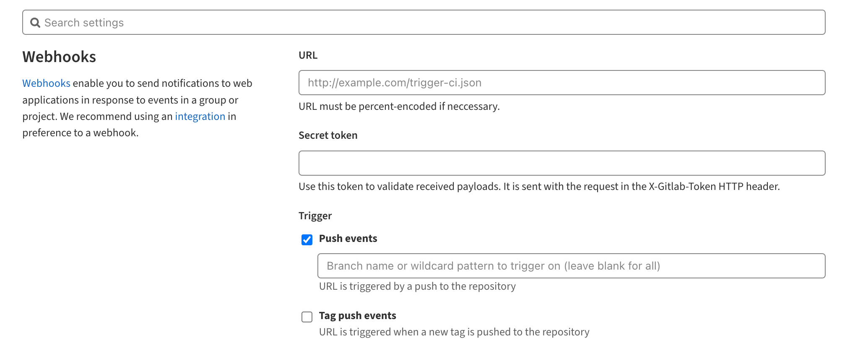Follow the integration link
Screen dimensions: 868x348
click(x=200, y=117)
